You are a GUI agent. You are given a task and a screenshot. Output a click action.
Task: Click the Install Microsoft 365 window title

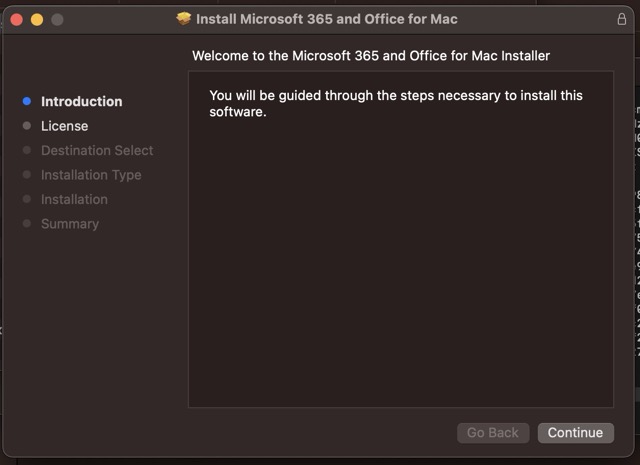327,19
